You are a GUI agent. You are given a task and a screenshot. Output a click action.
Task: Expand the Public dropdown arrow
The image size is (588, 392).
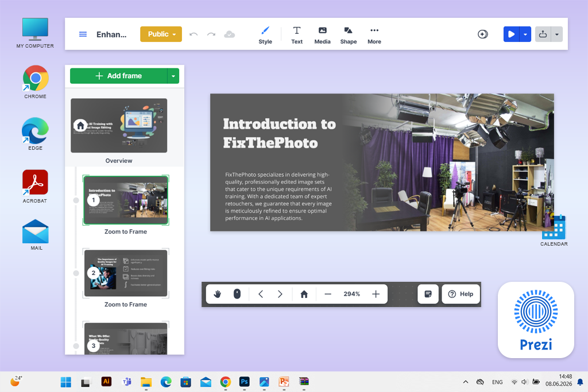click(x=174, y=34)
